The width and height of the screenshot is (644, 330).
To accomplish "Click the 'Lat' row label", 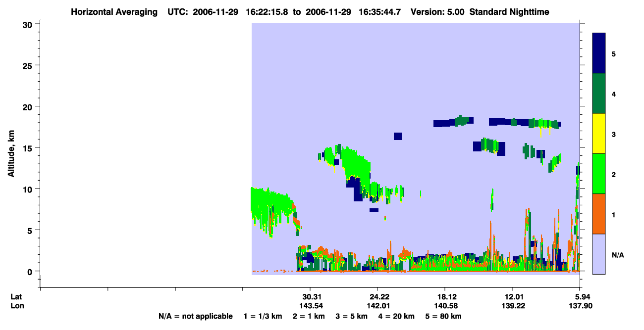I will tap(16, 296).
